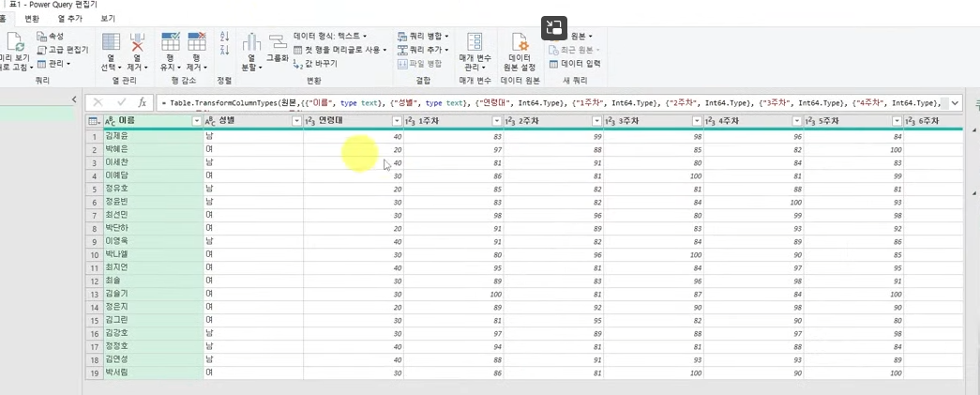Image resolution: width=980 pixels, height=395 pixels.
Task: Cancel formula edit with the X icon
Action: click(x=98, y=102)
